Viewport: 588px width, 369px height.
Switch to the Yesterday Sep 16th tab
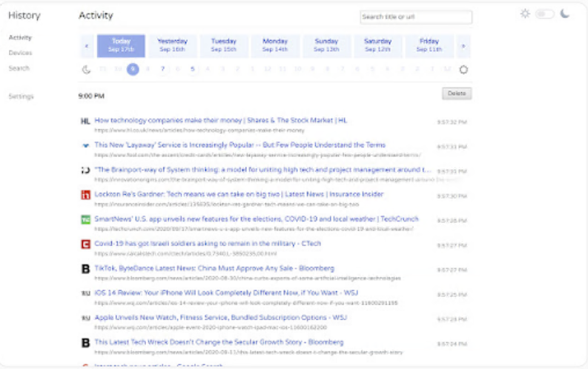172,45
